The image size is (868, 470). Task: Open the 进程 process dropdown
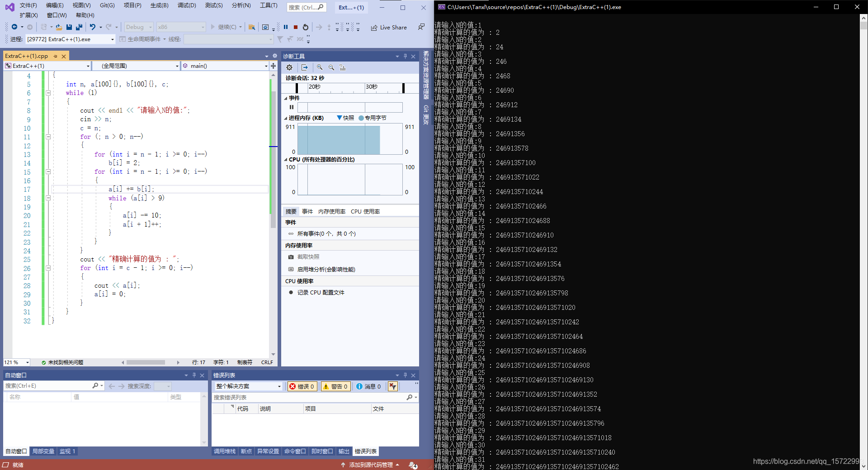[x=71, y=39]
